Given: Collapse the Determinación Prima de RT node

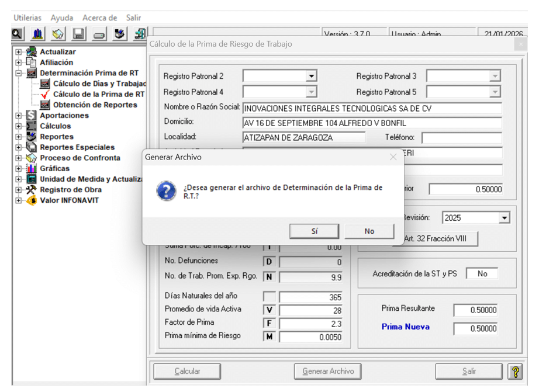Looking at the screenshot, I should pyautogui.click(x=19, y=74).
